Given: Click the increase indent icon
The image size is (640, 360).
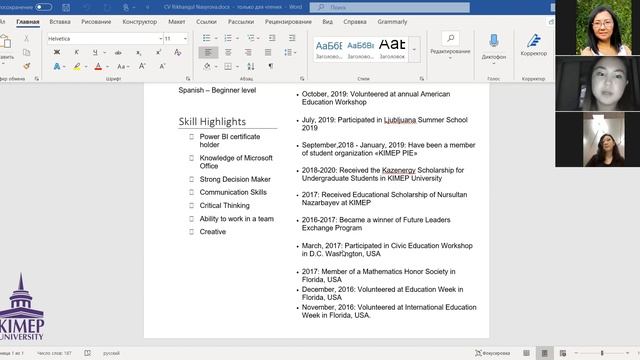Looking at the screenshot, I should (x=292, y=38).
